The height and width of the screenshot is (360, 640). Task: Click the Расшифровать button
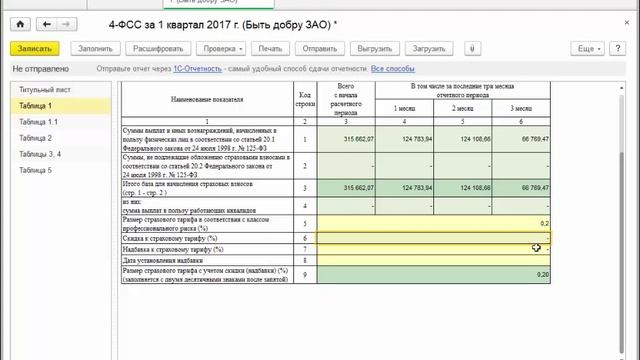click(x=158, y=49)
